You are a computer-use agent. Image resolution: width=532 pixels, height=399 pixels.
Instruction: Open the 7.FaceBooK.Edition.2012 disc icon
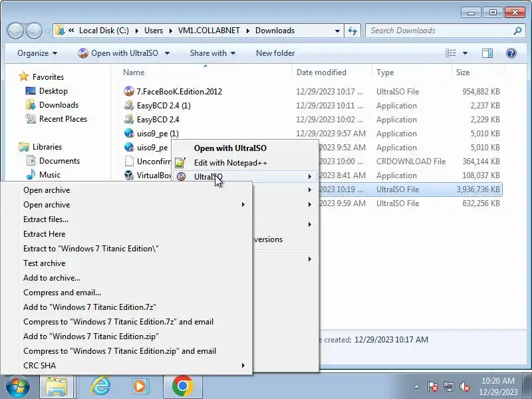[x=129, y=91]
